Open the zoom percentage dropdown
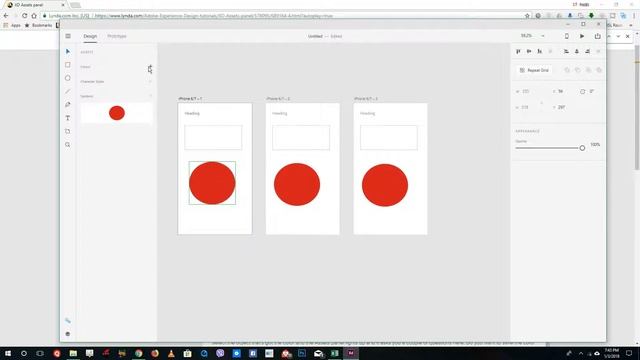This screenshot has width=640, height=360. tap(543, 36)
